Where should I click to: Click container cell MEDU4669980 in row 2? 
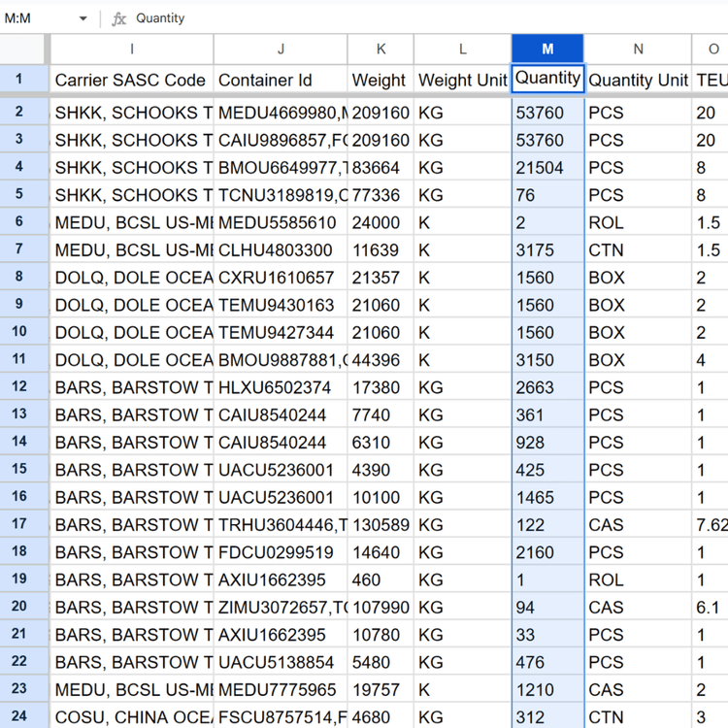[281, 112]
